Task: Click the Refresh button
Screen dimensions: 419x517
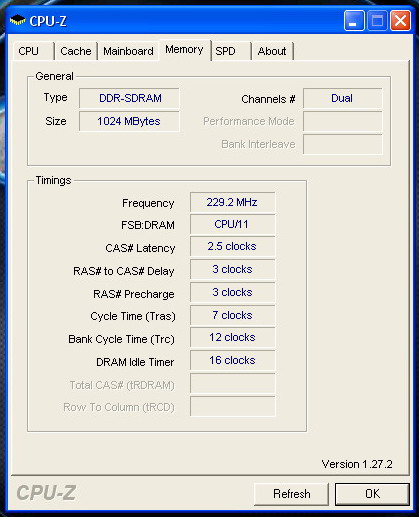Action: (291, 494)
